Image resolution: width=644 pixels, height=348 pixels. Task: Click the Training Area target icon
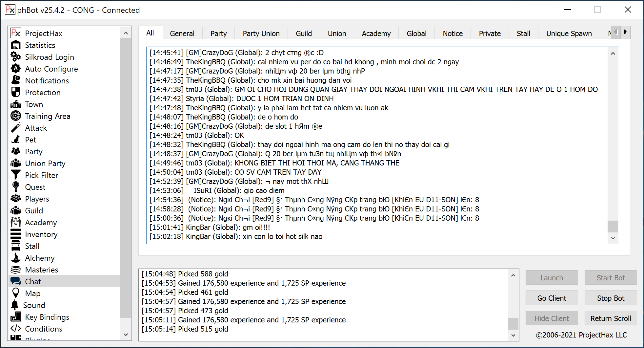pos(16,116)
